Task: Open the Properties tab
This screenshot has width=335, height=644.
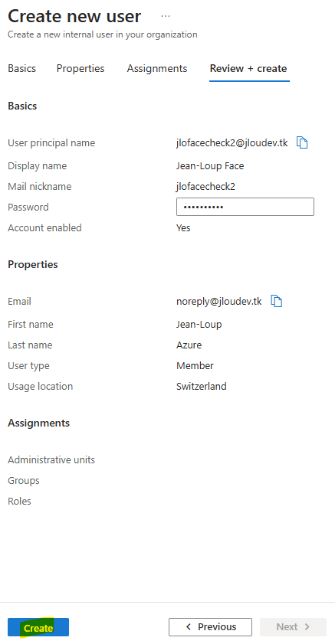Action: click(x=80, y=68)
